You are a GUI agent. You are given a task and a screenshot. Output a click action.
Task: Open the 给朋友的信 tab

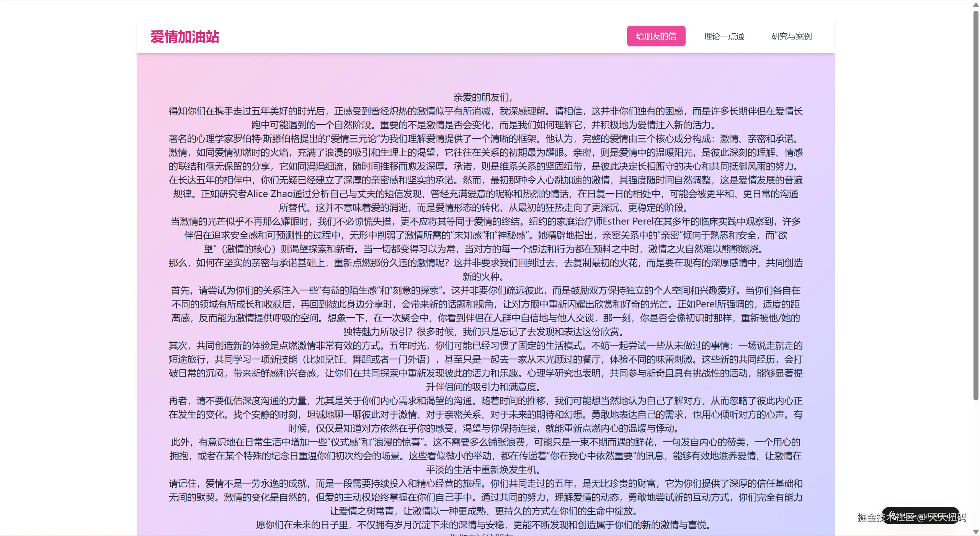(x=656, y=36)
